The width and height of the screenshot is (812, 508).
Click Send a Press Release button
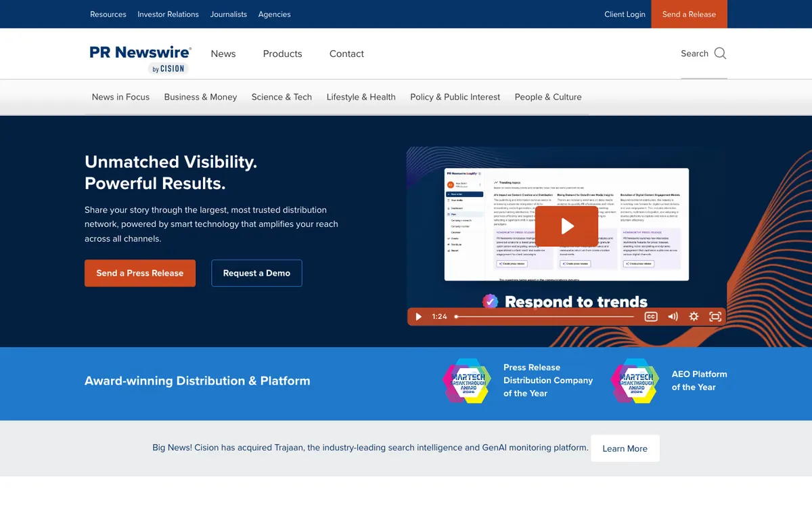[140, 273]
